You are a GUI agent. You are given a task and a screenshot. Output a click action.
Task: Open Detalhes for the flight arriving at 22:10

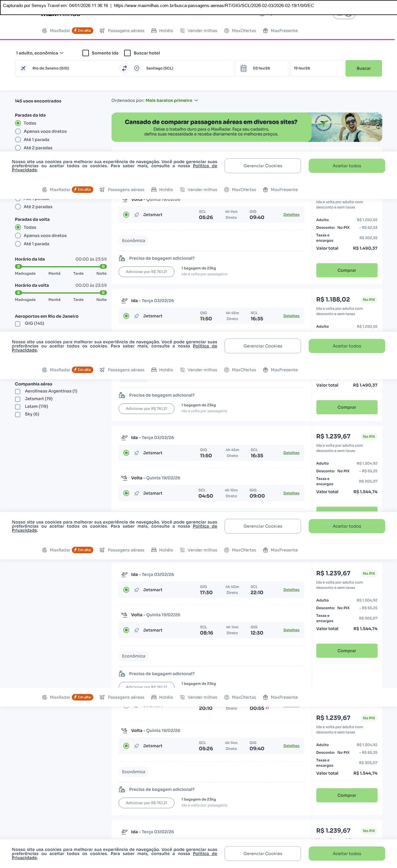coord(291,590)
